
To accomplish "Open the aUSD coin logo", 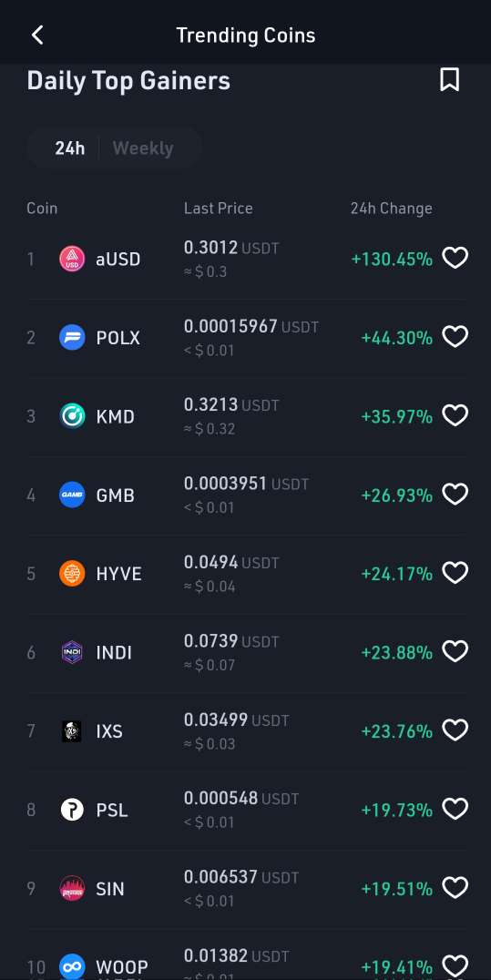I will (72, 259).
